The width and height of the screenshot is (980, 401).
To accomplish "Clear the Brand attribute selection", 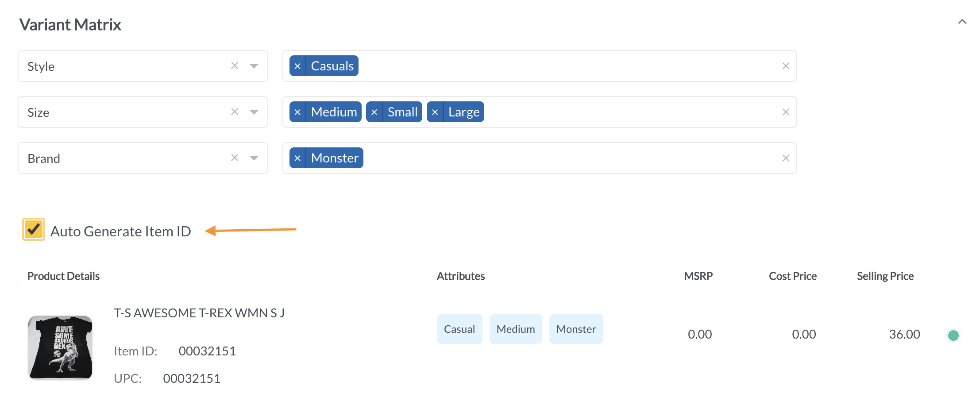I will pos(235,158).
